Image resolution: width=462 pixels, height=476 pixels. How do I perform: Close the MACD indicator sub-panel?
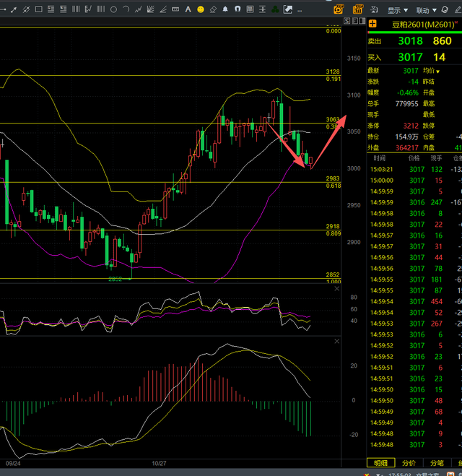[336, 342]
